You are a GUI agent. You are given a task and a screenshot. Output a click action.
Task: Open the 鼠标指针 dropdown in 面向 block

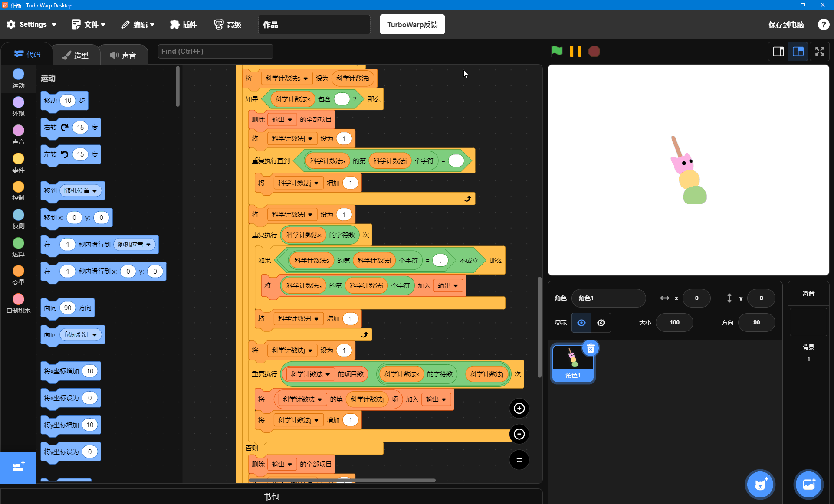click(81, 335)
